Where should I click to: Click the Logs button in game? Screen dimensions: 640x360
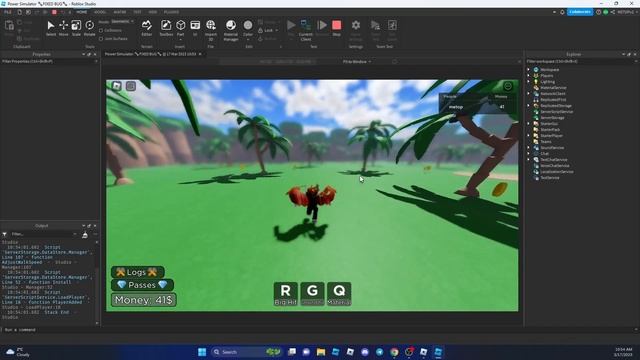pos(137,272)
